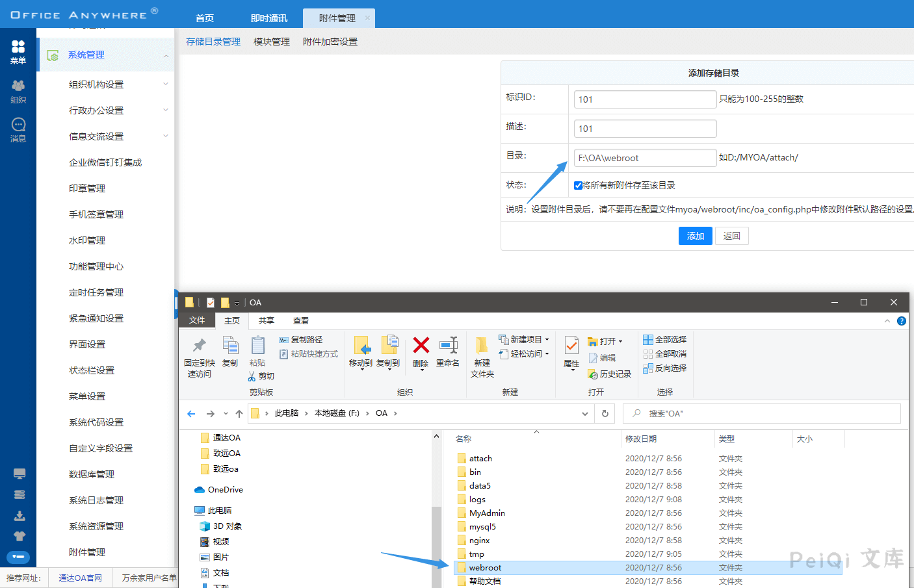Open the Messages icon in left sidebar
The height and width of the screenshot is (588, 914).
[x=18, y=129]
